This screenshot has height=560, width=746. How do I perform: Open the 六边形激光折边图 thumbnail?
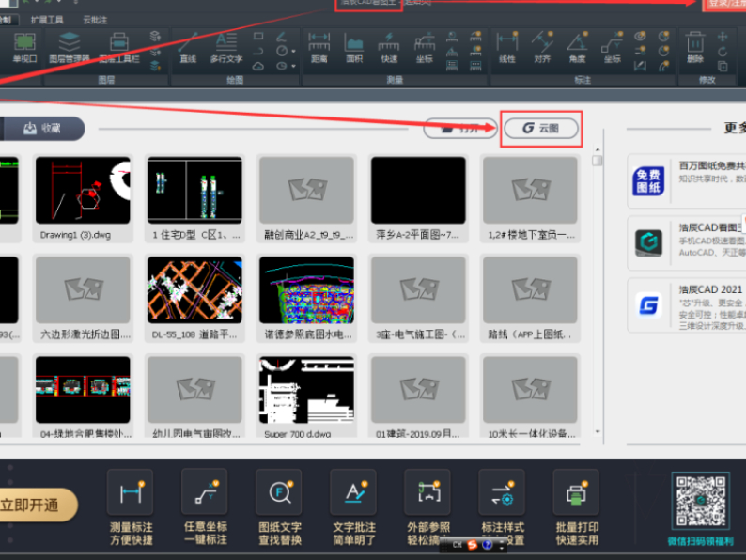83,290
